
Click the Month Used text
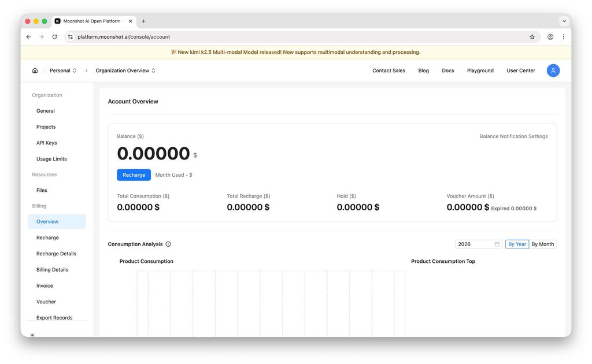coord(173,175)
